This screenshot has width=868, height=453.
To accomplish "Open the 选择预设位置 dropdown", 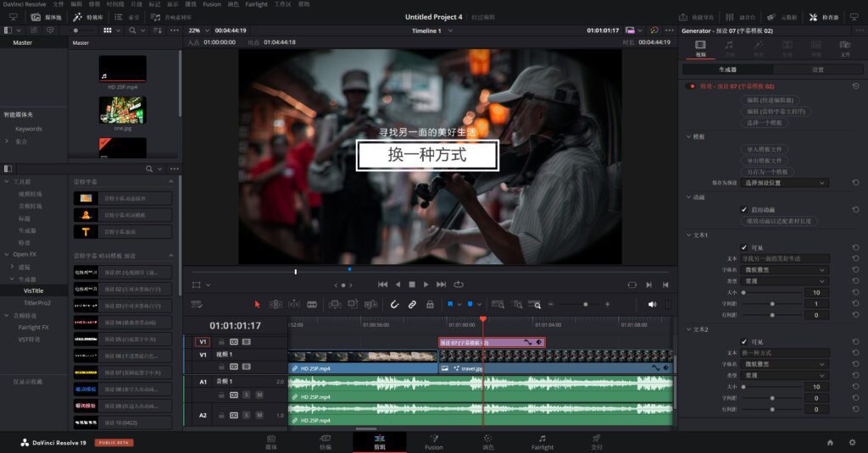I will coord(784,183).
